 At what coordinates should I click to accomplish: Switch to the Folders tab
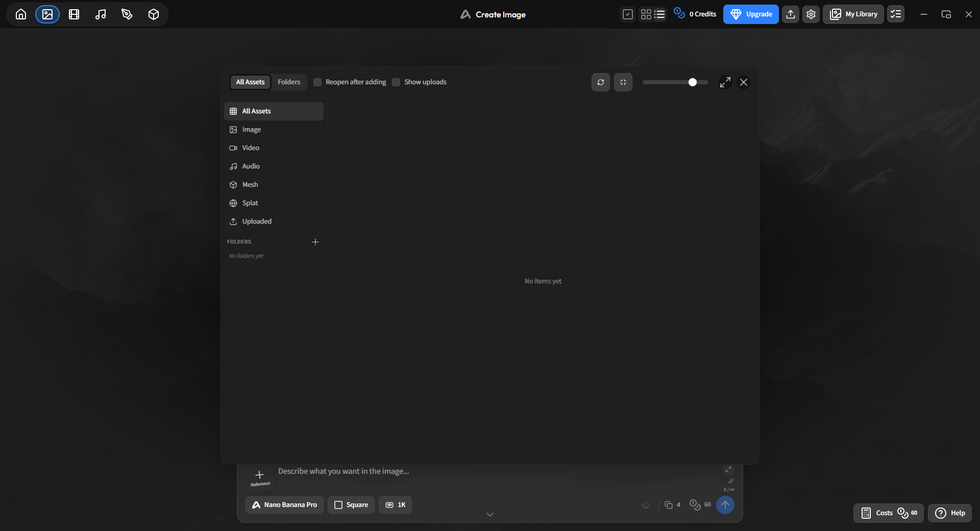point(289,82)
